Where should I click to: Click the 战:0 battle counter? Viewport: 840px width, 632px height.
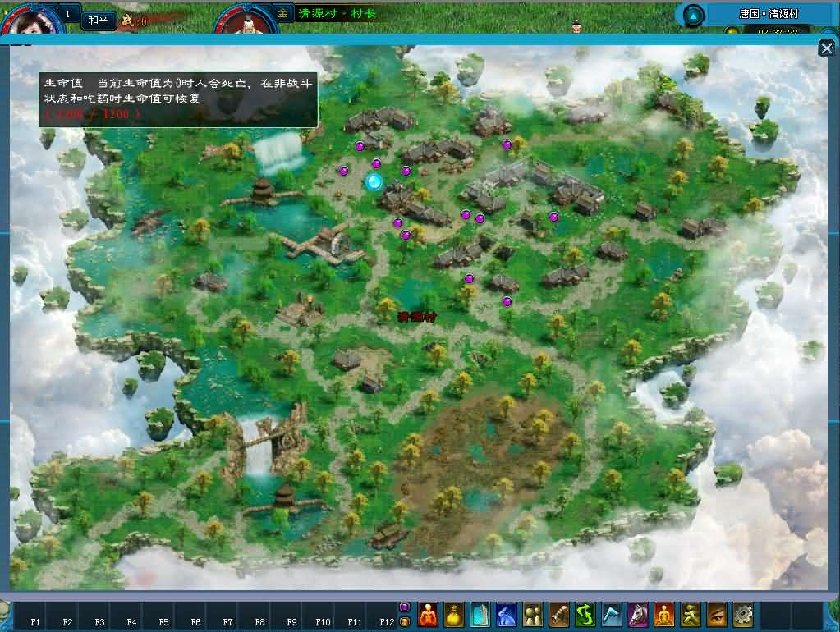(x=134, y=21)
